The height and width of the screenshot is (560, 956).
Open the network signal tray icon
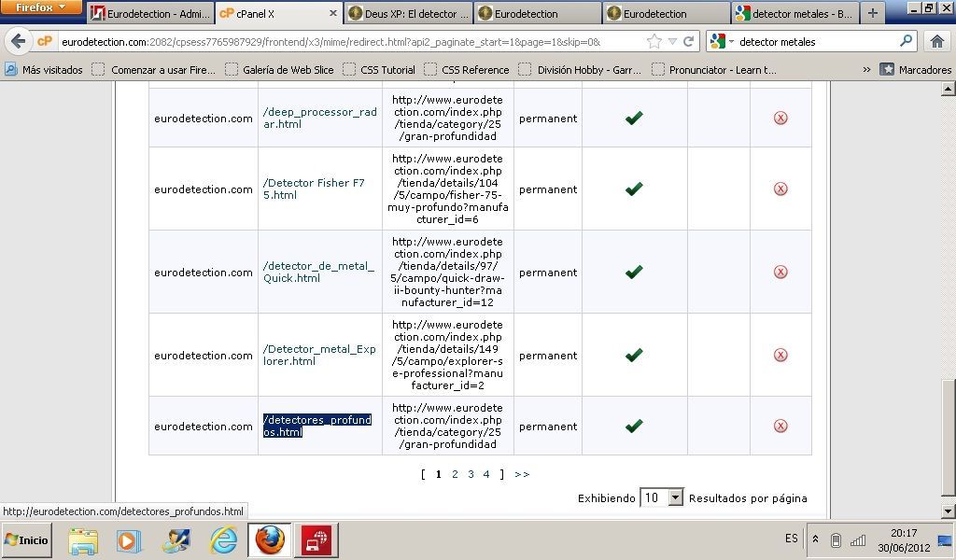858,539
